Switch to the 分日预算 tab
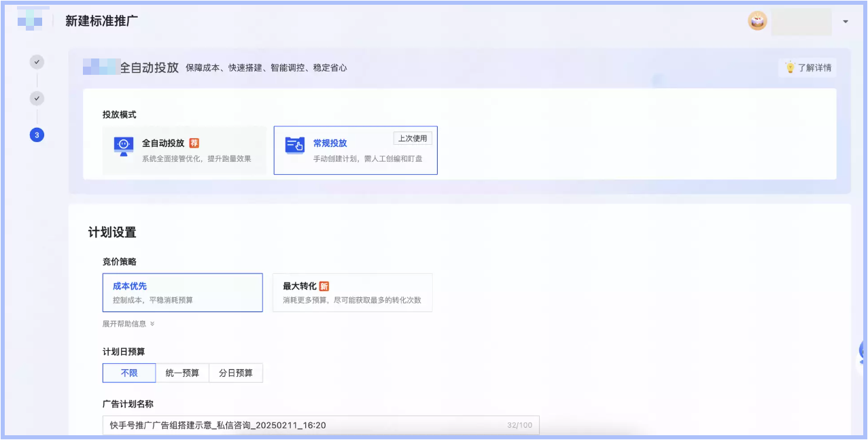 [236, 373]
